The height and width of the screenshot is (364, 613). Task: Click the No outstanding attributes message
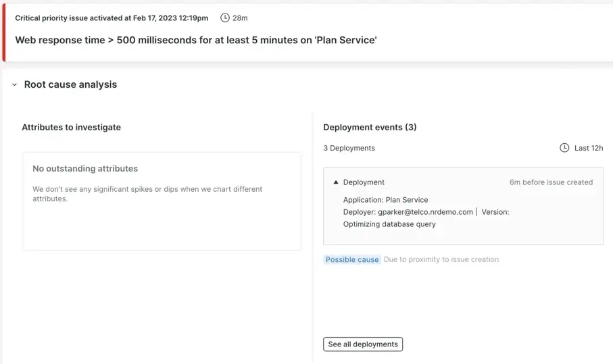click(x=85, y=169)
